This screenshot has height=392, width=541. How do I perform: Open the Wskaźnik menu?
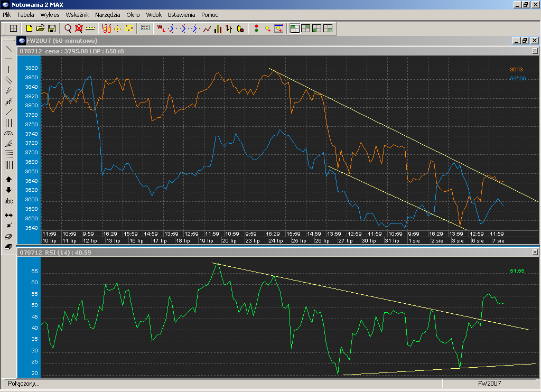[77, 15]
